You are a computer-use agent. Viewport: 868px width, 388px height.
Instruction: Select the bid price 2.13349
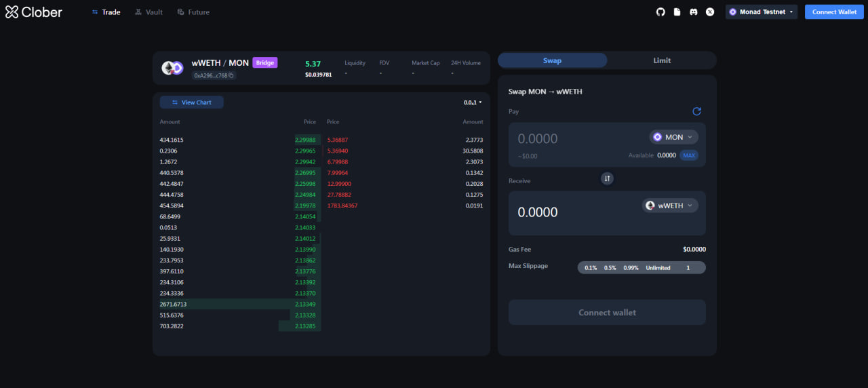coord(305,304)
